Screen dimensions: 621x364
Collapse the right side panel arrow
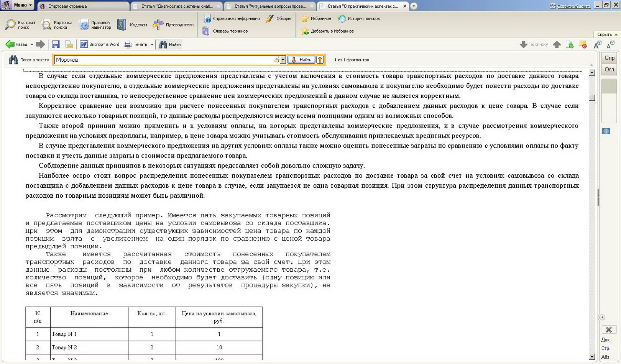[602, 317]
